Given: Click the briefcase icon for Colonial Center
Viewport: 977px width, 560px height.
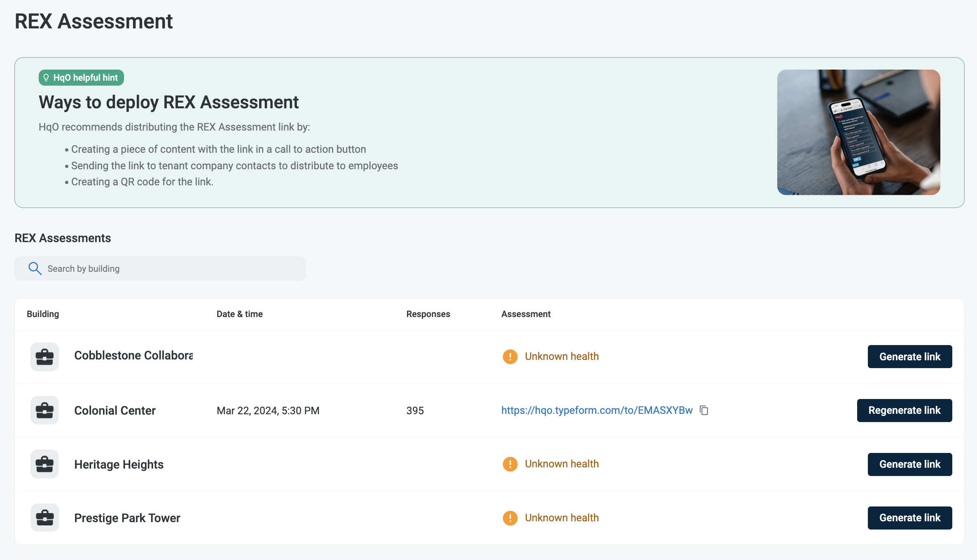Looking at the screenshot, I should 44,411.
